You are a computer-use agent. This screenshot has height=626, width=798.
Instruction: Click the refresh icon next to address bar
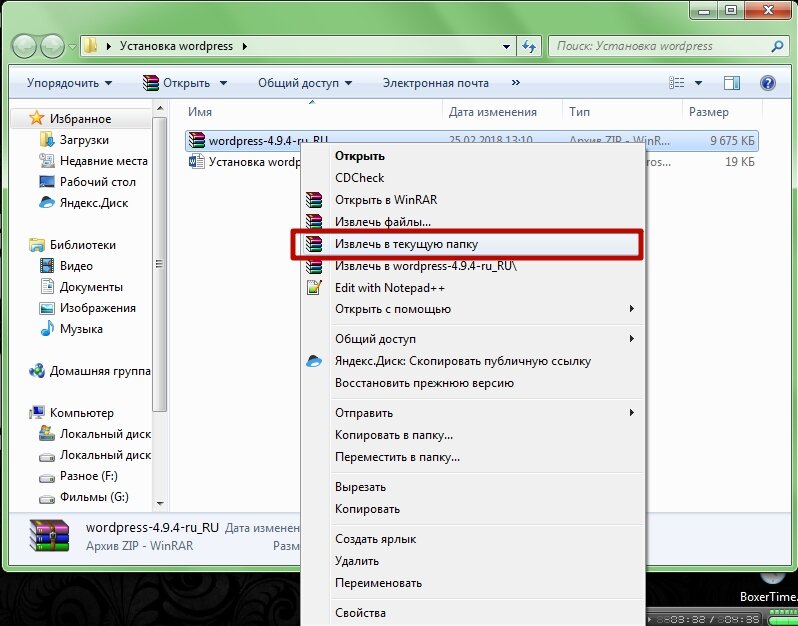pos(529,47)
